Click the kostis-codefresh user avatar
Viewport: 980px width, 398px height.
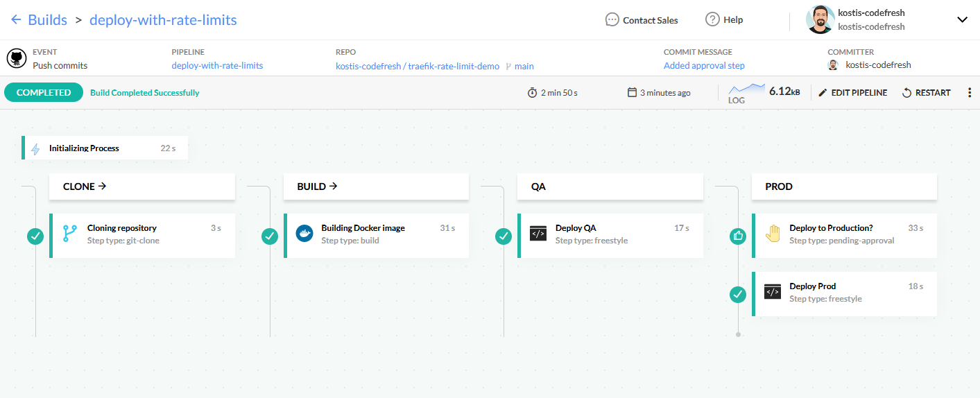tap(820, 19)
